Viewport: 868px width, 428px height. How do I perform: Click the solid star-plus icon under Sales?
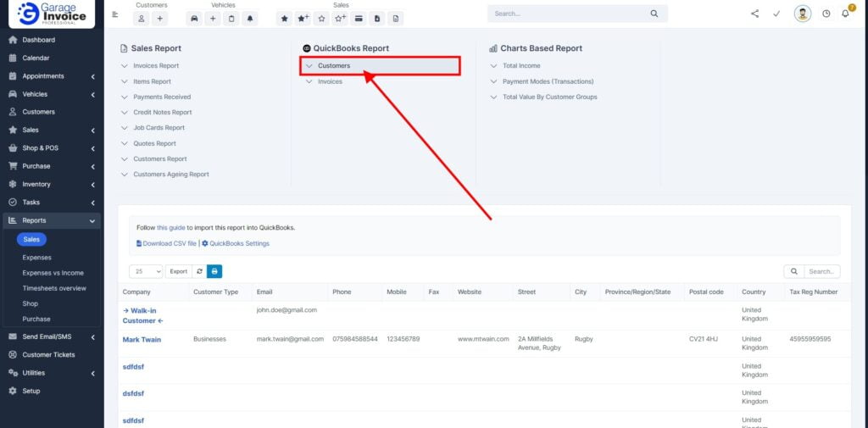(303, 19)
